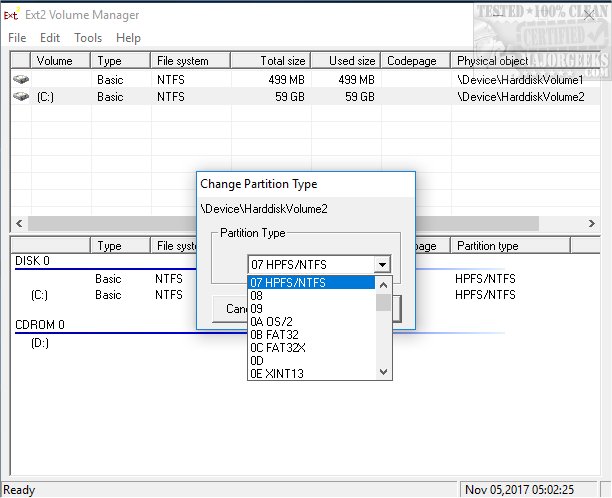
Task: Select the drive icon of HarddiskVolume1 row
Action: coord(21,80)
